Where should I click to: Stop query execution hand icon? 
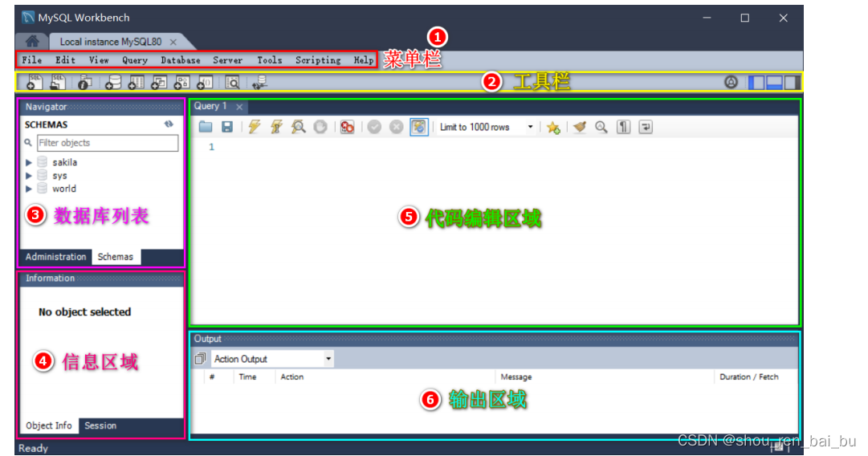320,127
